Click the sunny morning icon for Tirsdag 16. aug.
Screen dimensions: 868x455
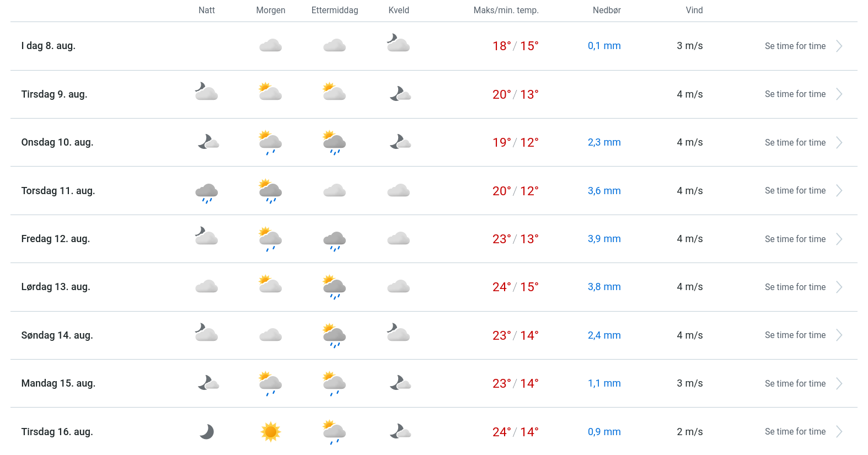point(270,432)
